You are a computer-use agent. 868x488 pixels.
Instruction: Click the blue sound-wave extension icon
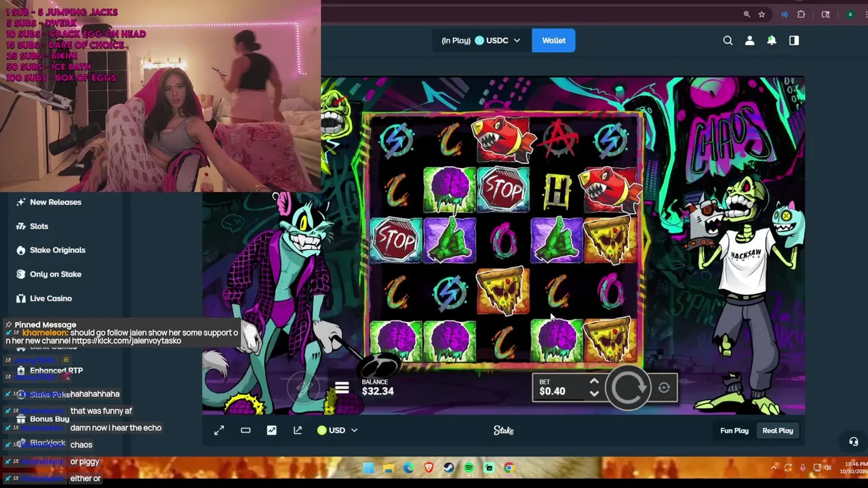pyautogui.click(x=784, y=14)
